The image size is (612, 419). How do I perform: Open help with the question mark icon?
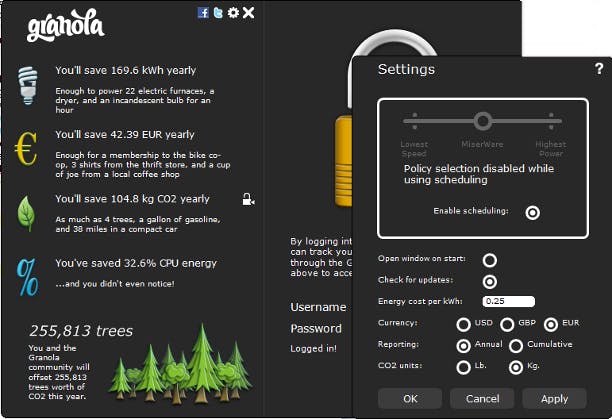point(599,69)
